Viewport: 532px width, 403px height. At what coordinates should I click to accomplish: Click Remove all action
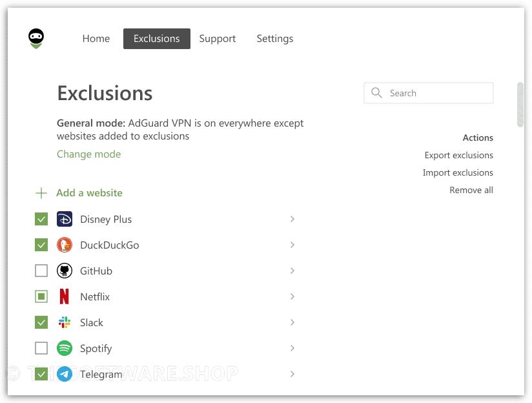pos(471,190)
